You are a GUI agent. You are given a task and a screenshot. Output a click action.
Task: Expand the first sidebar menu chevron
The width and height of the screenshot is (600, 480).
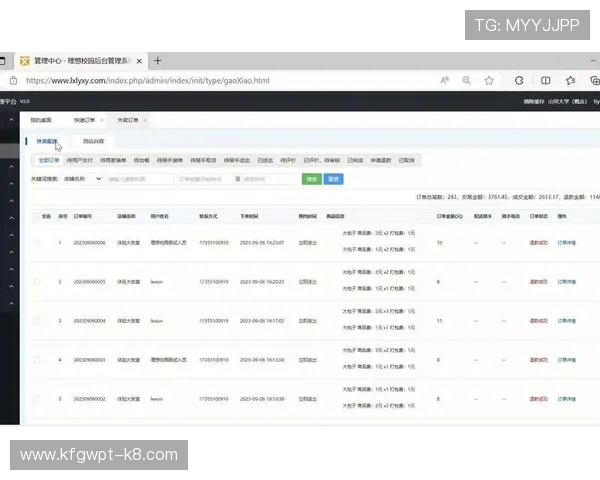[11, 121]
